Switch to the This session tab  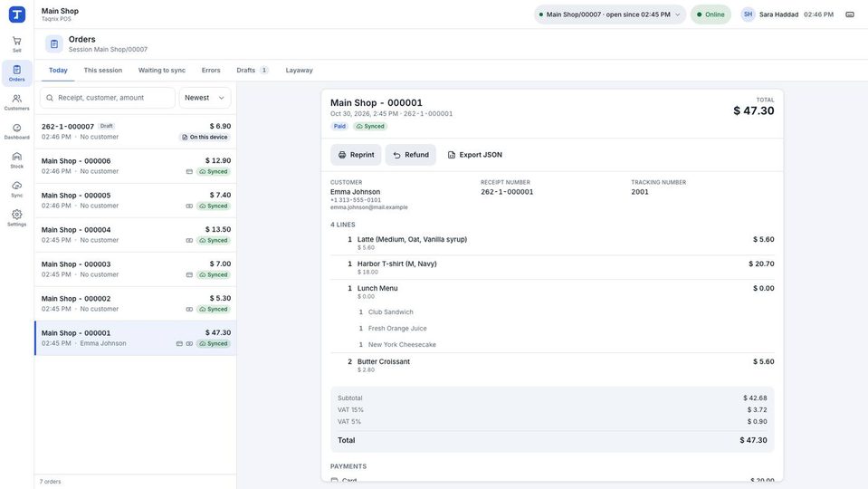(x=103, y=71)
